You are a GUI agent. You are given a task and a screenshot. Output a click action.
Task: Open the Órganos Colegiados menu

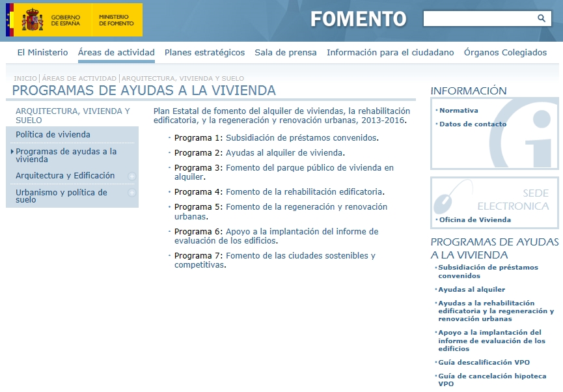point(505,53)
